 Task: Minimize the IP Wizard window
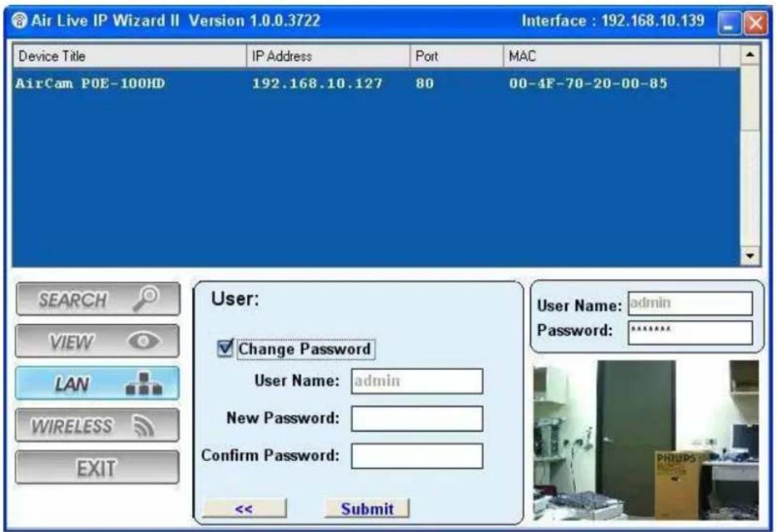click(x=729, y=23)
